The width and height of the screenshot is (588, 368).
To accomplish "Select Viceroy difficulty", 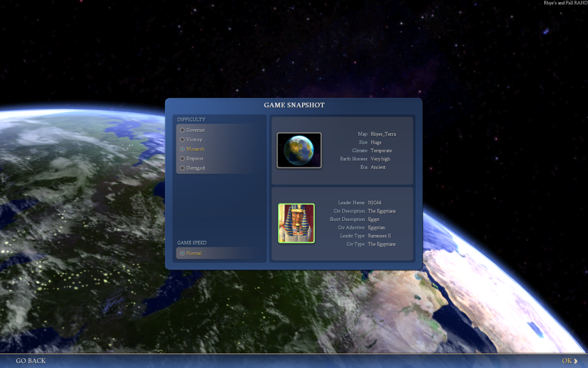I will click(x=191, y=139).
